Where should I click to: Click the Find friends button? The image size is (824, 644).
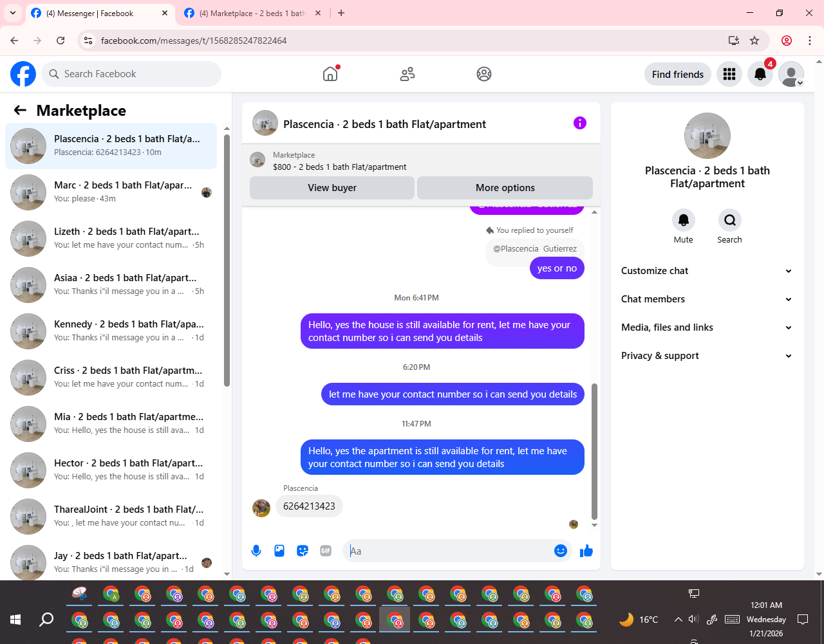(678, 74)
